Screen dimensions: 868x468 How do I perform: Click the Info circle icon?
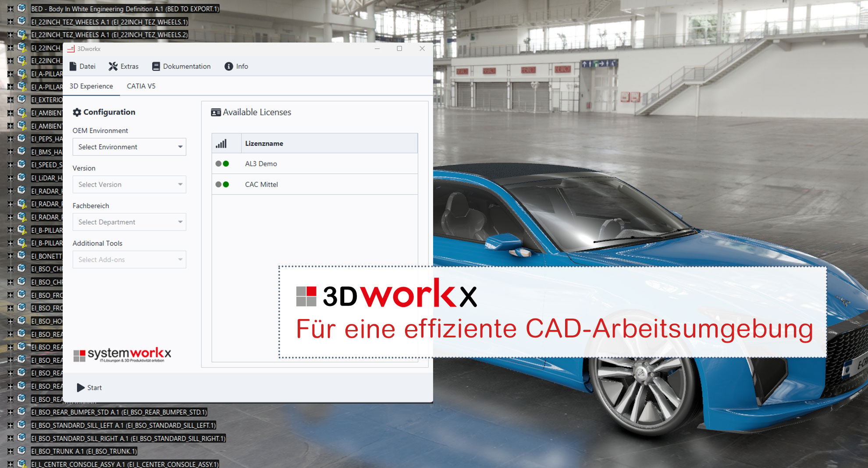point(229,66)
